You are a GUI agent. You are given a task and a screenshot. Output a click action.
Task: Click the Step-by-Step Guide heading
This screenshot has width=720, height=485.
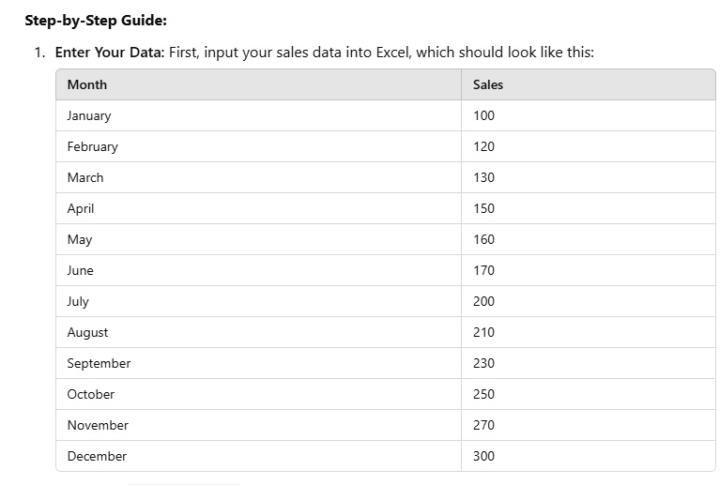(95, 20)
